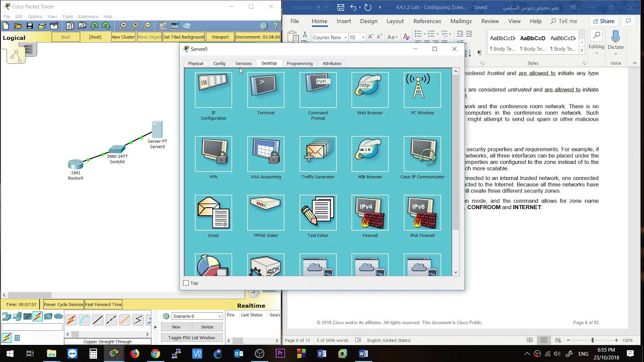Switch to the Attributes tab

coord(332,63)
